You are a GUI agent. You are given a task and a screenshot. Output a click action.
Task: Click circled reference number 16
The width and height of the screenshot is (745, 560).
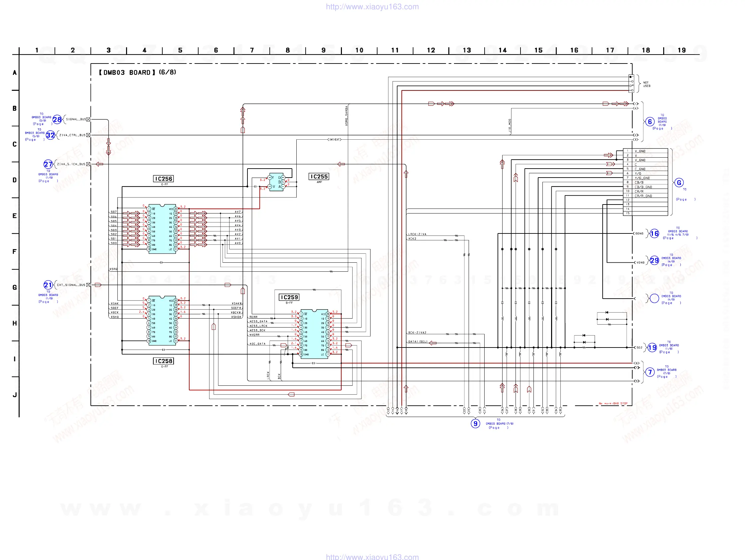(x=654, y=233)
